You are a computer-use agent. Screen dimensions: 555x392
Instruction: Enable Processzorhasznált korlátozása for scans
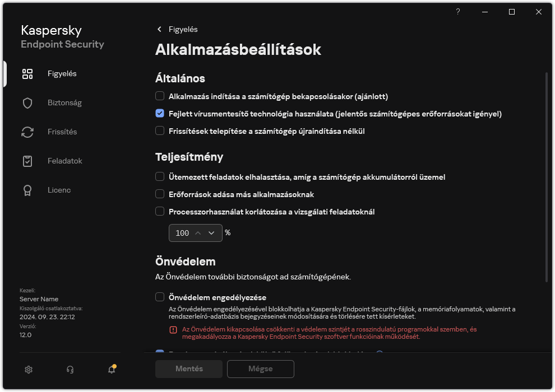(160, 212)
